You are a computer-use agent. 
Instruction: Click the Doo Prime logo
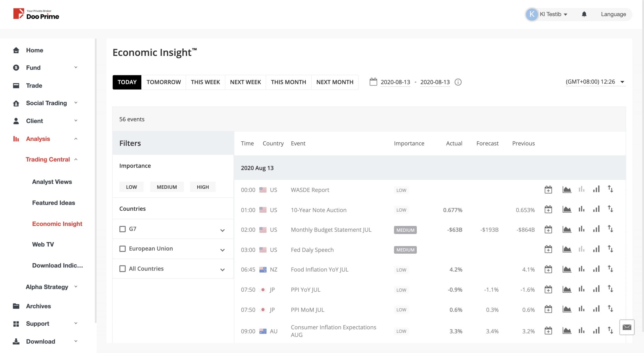[x=36, y=14]
